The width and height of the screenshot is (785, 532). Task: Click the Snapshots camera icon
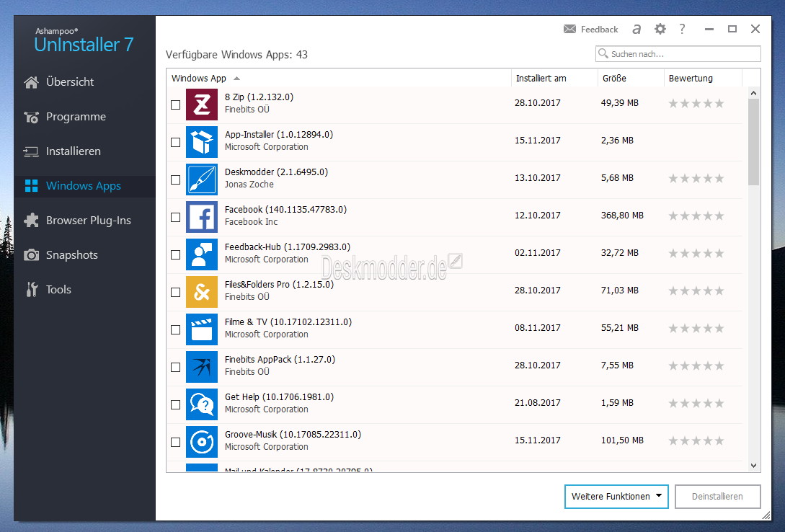pyautogui.click(x=31, y=254)
